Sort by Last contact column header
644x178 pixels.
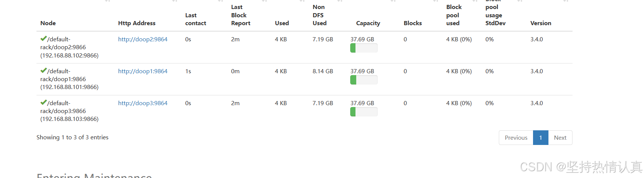pos(196,19)
